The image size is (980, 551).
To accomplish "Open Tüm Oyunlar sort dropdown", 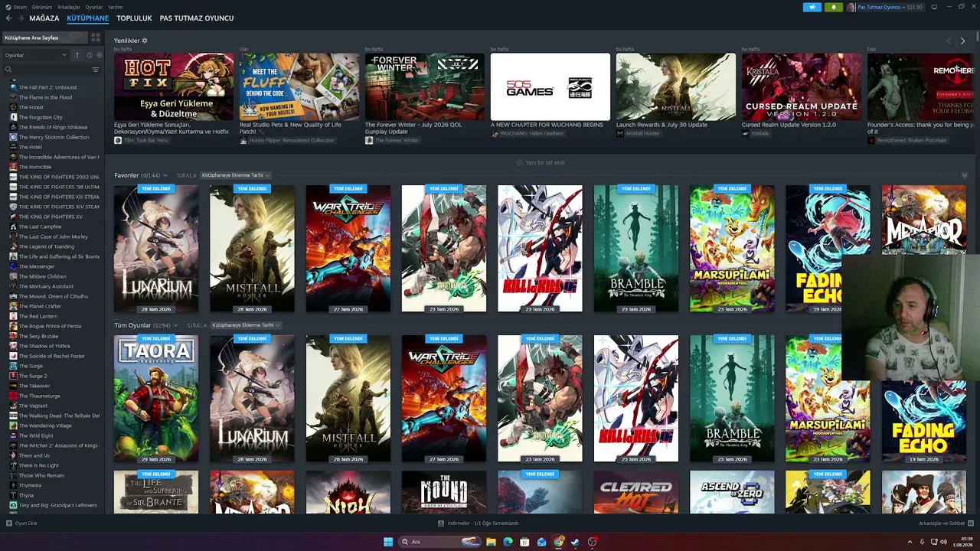I will (x=246, y=325).
